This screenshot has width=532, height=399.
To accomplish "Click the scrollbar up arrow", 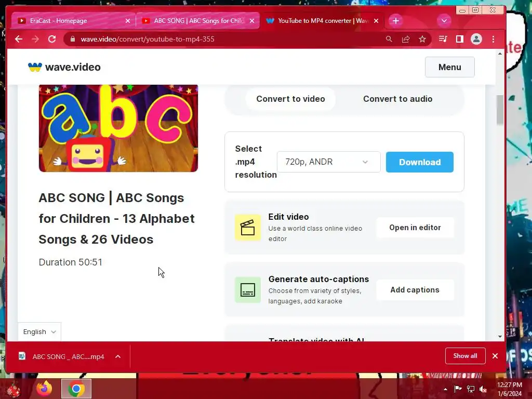I will click(x=500, y=54).
